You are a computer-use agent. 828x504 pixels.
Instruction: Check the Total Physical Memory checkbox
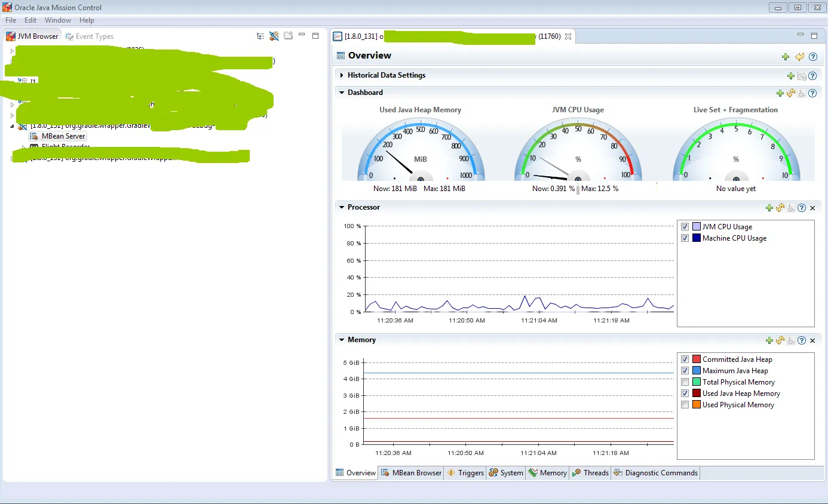tap(685, 382)
